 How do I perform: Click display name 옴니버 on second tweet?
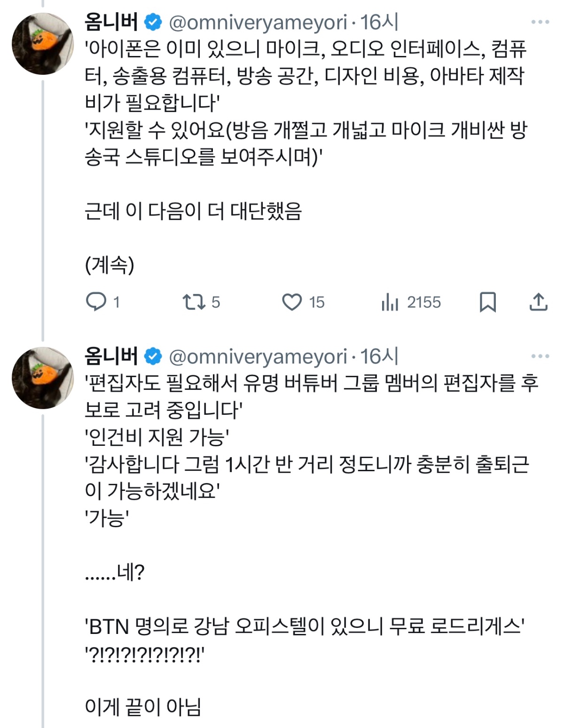111,356
